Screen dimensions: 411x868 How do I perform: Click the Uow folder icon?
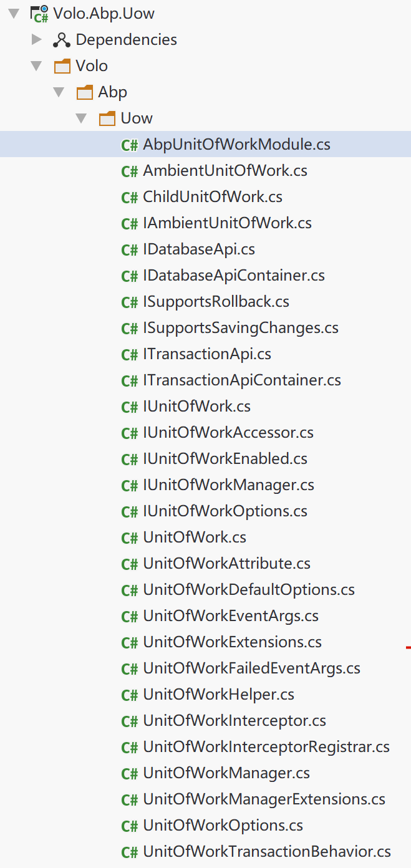pos(107,118)
